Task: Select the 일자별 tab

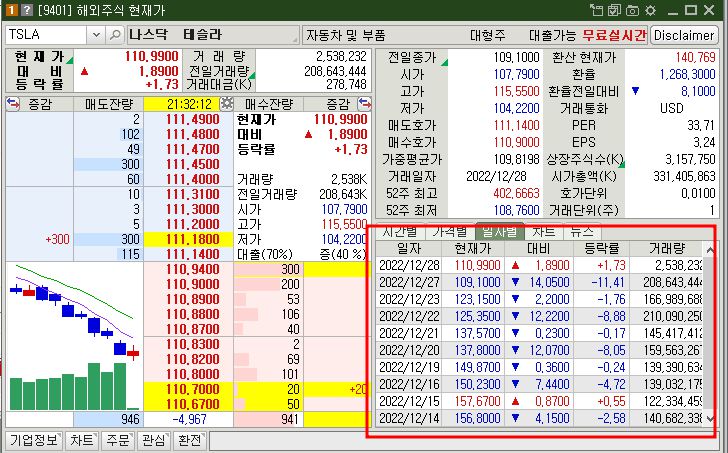Action: (x=500, y=231)
